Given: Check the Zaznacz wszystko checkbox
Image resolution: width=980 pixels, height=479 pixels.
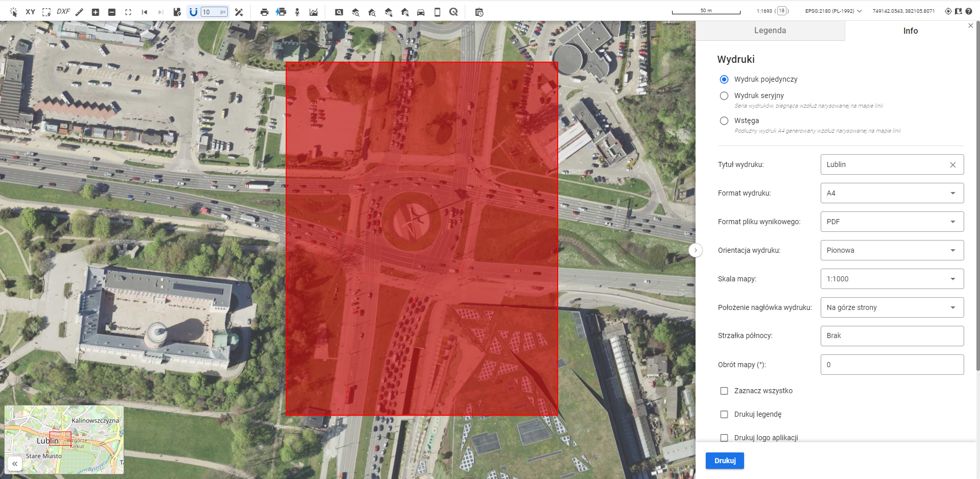Looking at the screenshot, I should pos(724,391).
